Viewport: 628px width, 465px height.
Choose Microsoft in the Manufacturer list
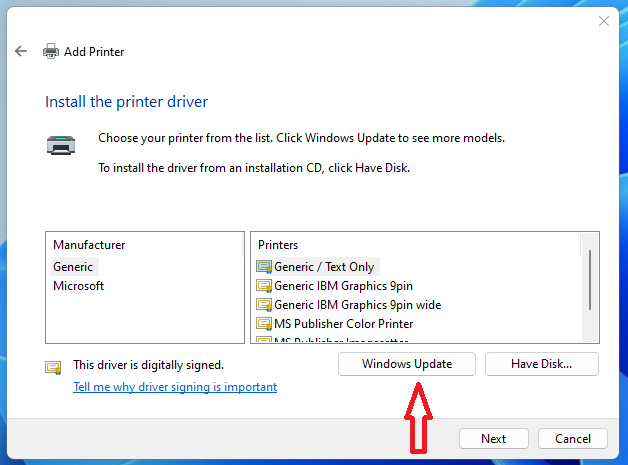pyautogui.click(x=78, y=286)
